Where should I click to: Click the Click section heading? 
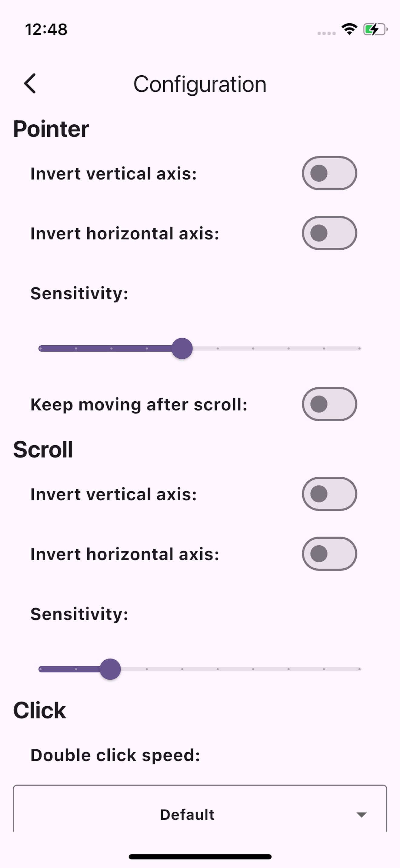coord(39,710)
